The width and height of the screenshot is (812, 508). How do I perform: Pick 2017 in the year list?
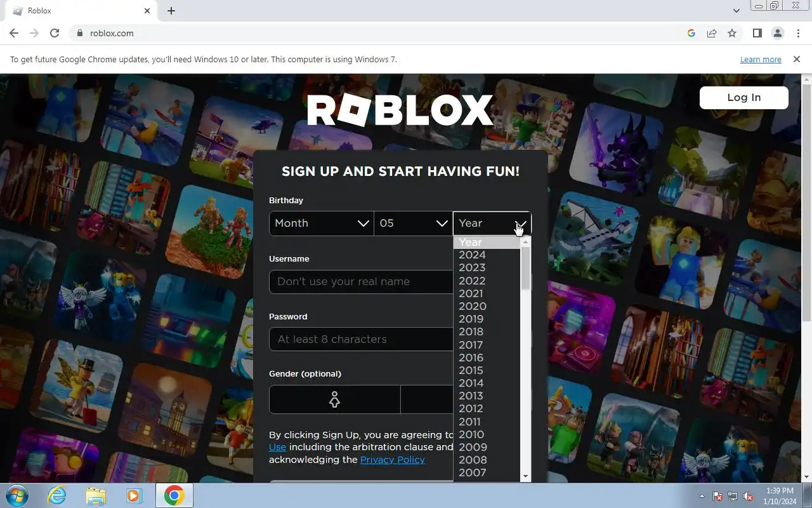(x=487, y=345)
